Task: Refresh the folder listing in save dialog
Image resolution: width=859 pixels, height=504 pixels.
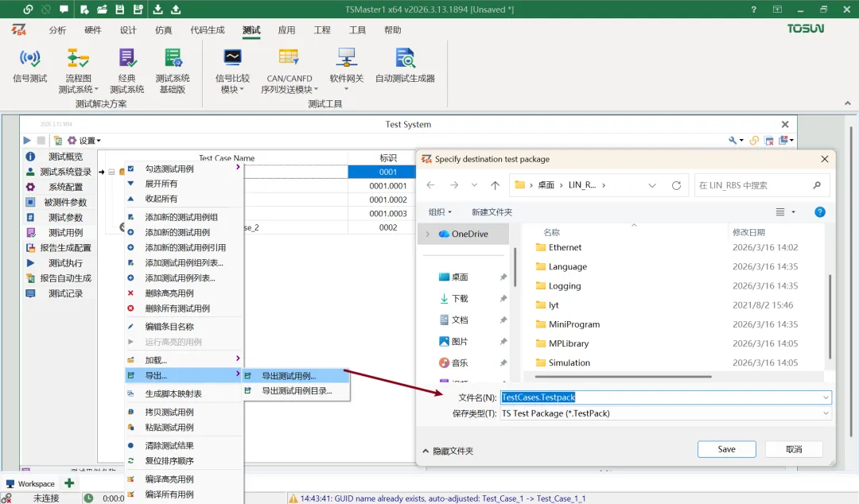Action: 676,185
